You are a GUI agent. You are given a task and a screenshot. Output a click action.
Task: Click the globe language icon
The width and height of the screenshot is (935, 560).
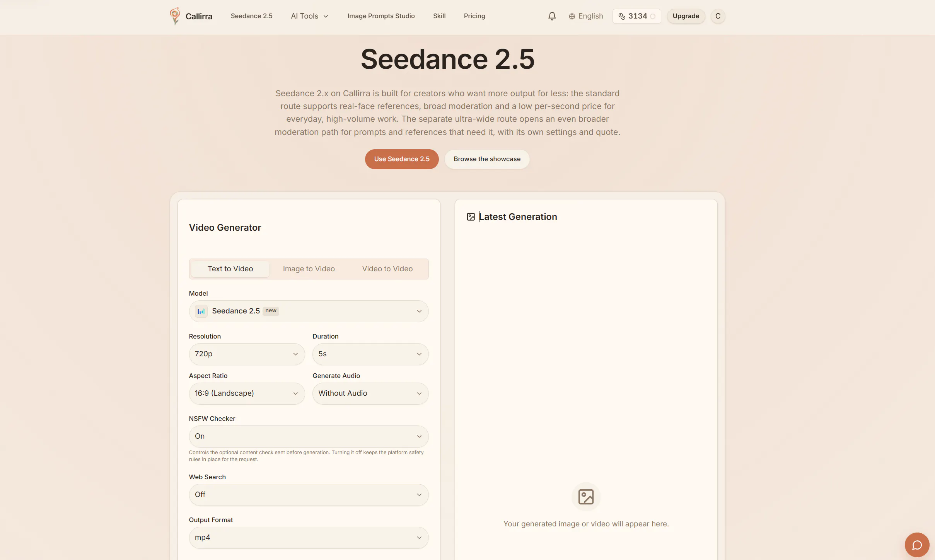pyautogui.click(x=572, y=16)
